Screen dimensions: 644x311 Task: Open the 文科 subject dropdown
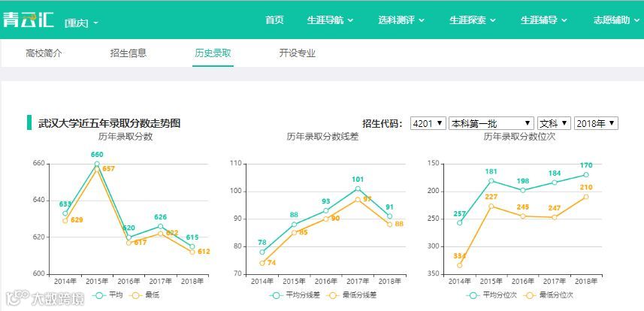click(554, 123)
